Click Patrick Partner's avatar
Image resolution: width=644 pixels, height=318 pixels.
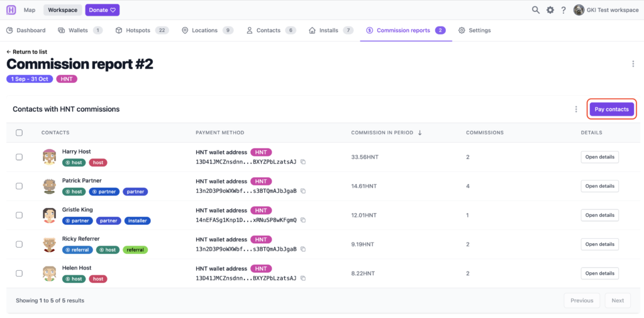(50, 186)
